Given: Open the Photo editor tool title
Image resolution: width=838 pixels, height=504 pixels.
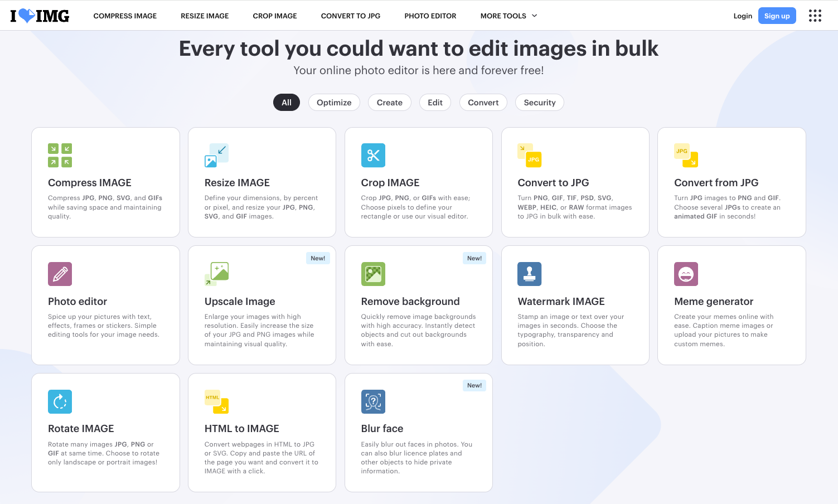Looking at the screenshot, I should coord(77,302).
